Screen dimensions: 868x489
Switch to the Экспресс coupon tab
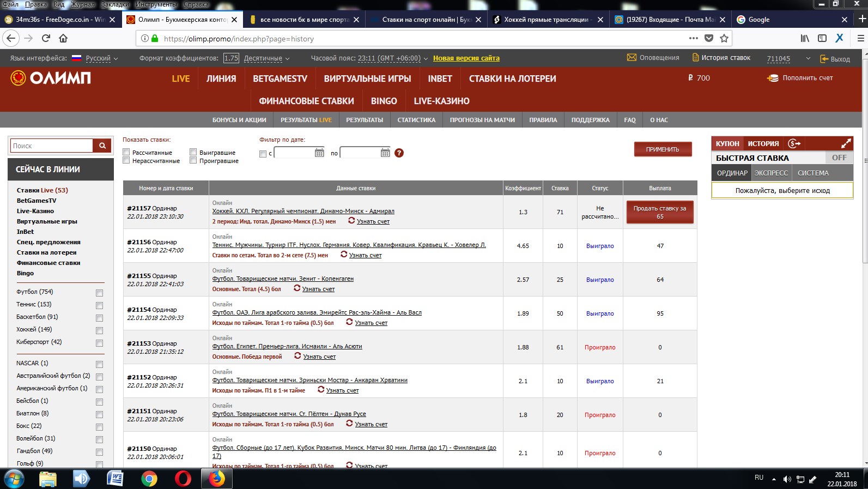pos(770,173)
